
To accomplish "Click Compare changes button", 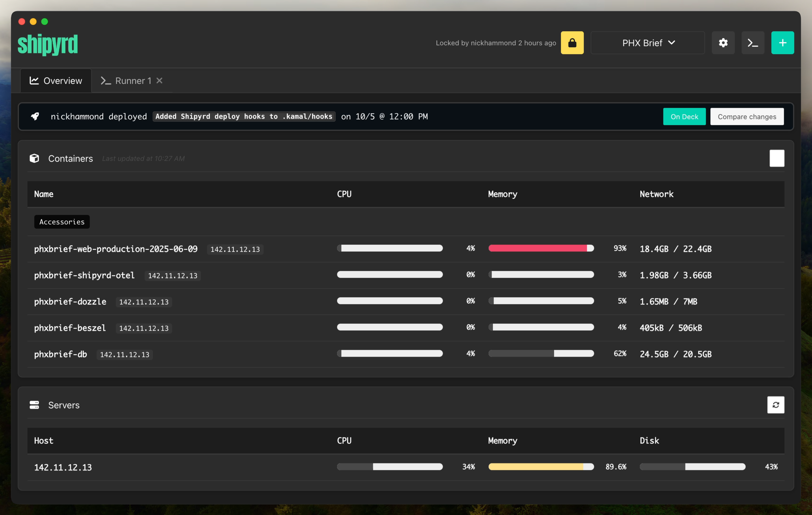I will coord(747,117).
